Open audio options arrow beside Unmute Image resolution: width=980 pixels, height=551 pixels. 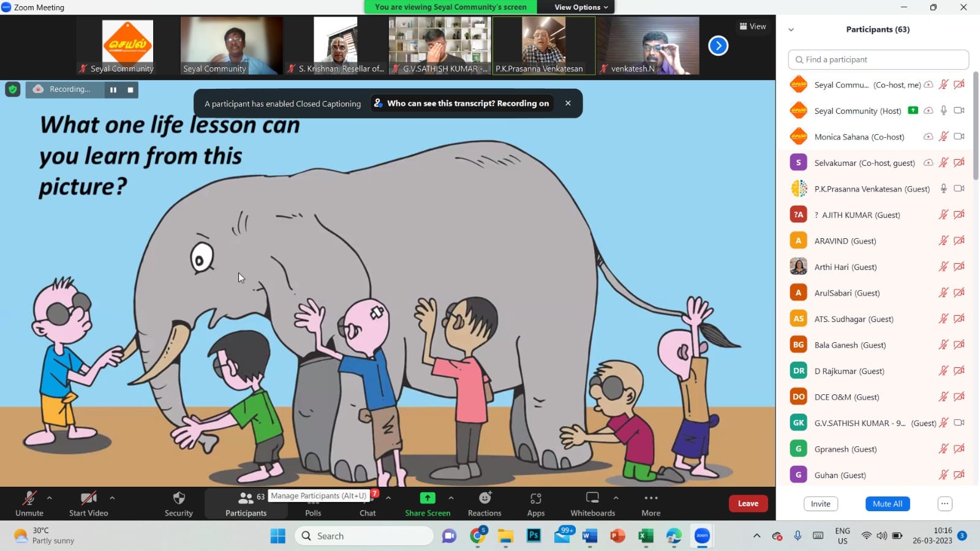tap(50, 498)
